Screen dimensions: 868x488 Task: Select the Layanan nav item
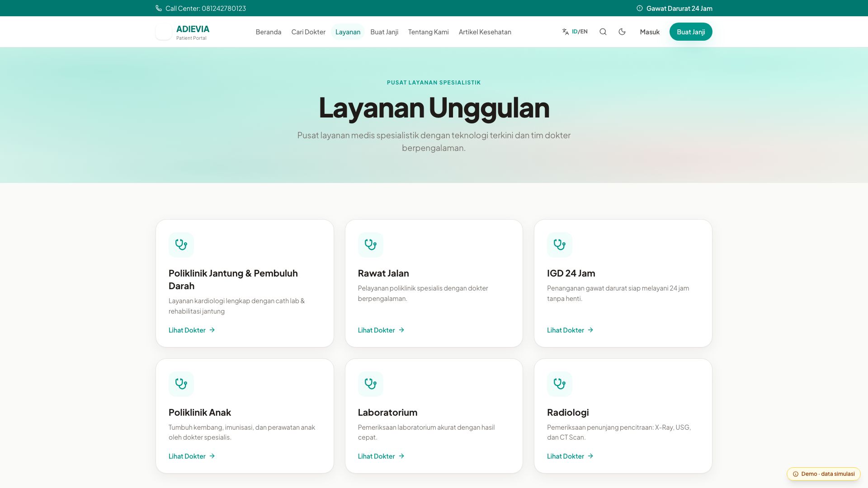click(348, 32)
